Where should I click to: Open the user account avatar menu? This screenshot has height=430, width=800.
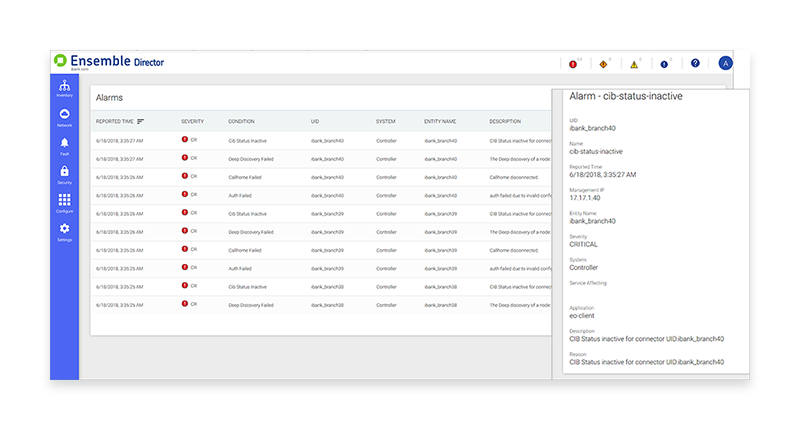(x=726, y=63)
